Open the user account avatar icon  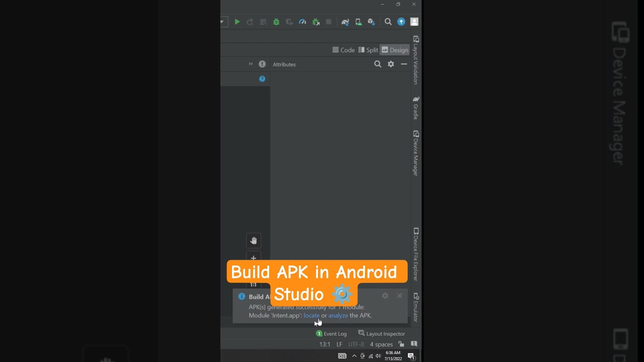click(414, 22)
